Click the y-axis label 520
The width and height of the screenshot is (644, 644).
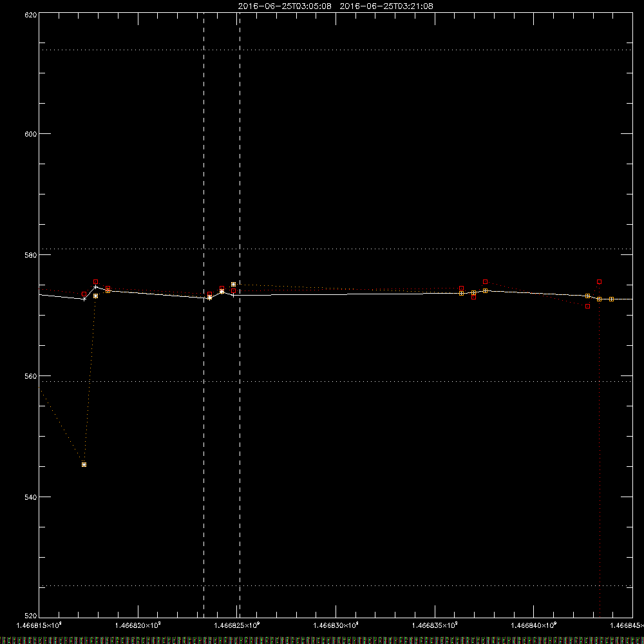click(31, 615)
